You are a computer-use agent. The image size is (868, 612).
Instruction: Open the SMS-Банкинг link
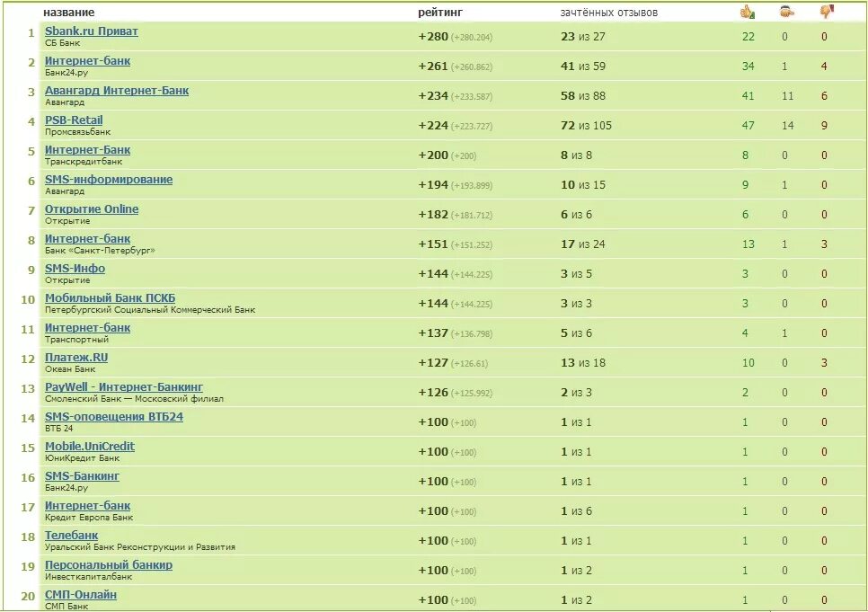[82, 475]
